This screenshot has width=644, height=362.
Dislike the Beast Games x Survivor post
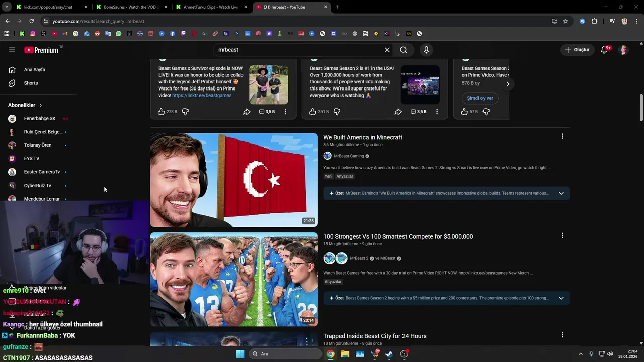(x=185, y=112)
